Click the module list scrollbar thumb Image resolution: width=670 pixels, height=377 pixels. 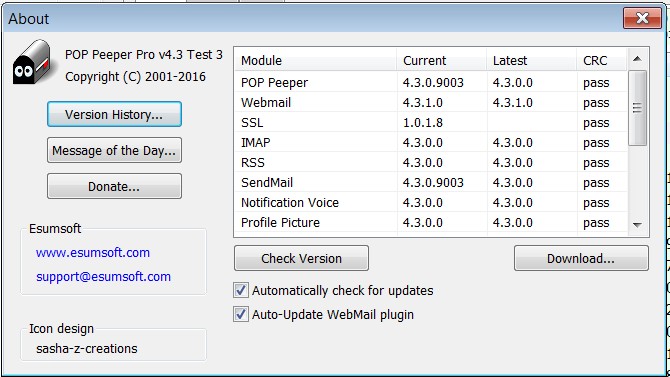tap(637, 108)
